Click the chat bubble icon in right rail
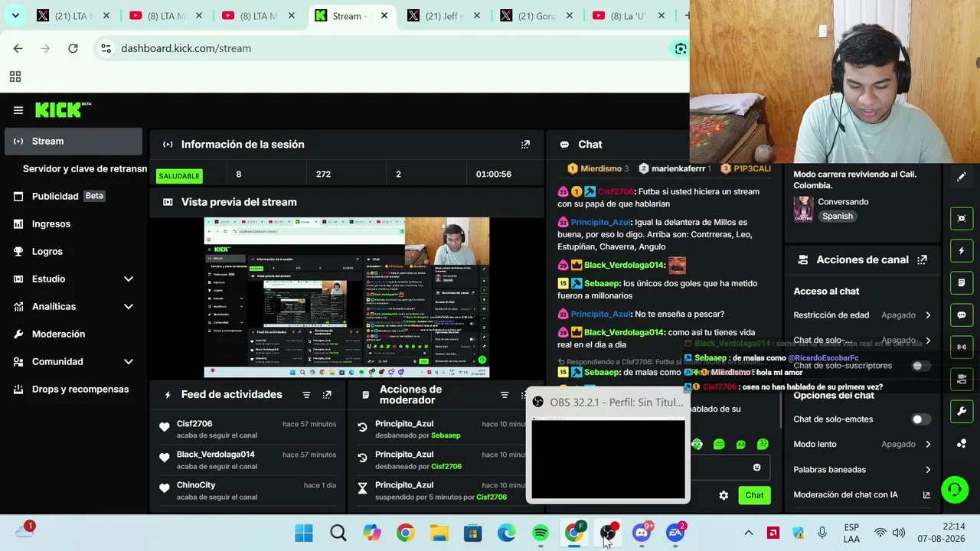This screenshot has height=551, width=980. pos(962,315)
